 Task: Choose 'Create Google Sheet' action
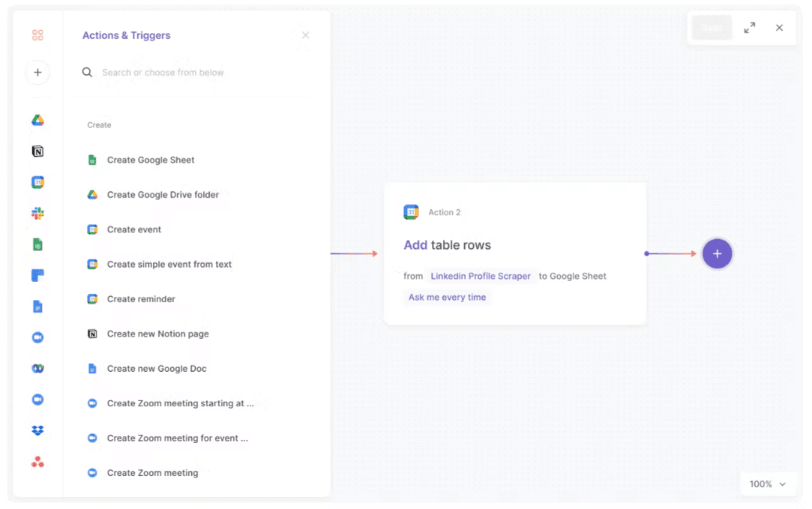(x=151, y=160)
